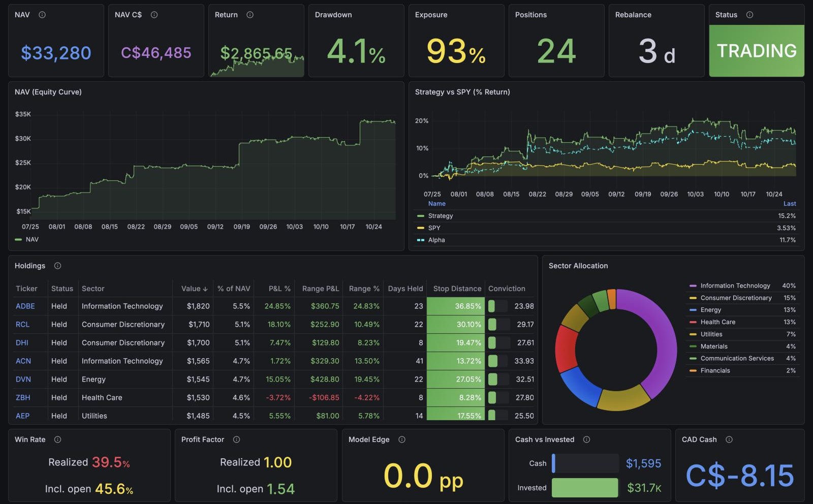Image resolution: width=813 pixels, height=504 pixels.
Task: Toggle Health Care in sector allocation legend
Action: pos(718,322)
